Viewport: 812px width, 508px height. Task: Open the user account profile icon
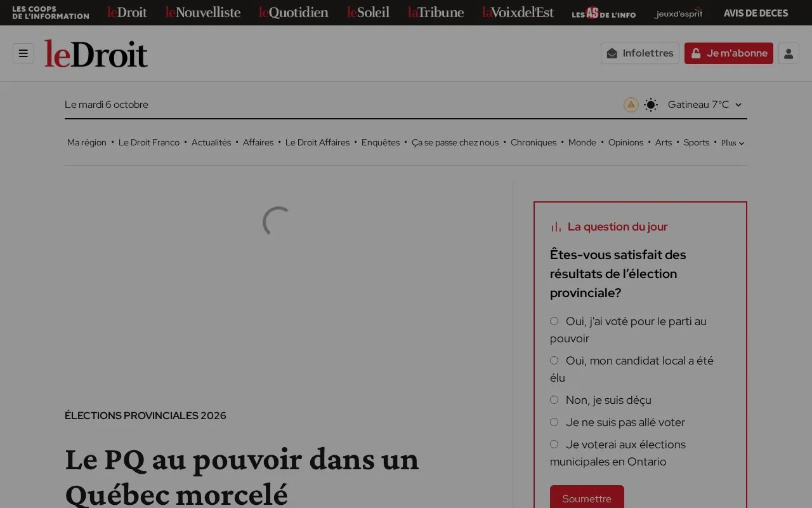pyautogui.click(x=789, y=53)
